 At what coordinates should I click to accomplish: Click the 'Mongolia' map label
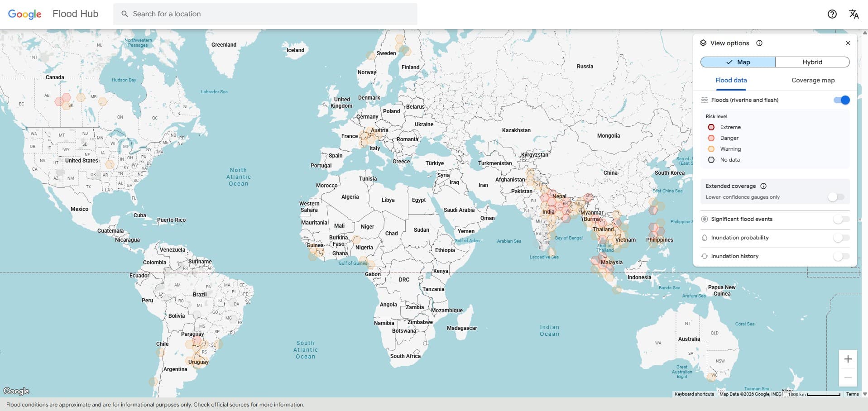[609, 136]
